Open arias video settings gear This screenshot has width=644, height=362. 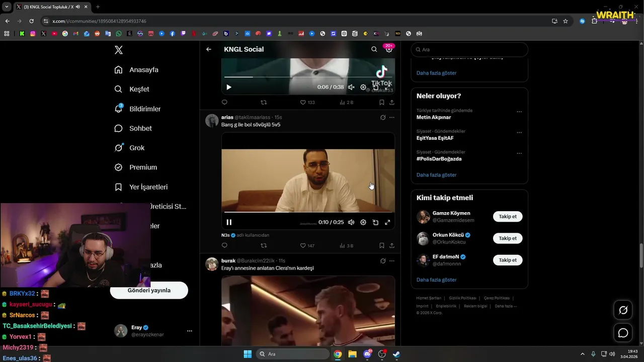(363, 222)
